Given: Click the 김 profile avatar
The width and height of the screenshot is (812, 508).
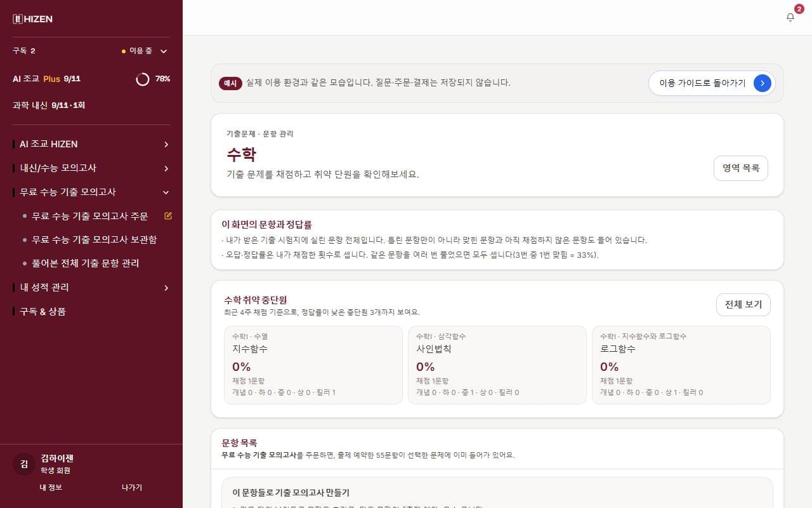Looking at the screenshot, I should [24, 464].
